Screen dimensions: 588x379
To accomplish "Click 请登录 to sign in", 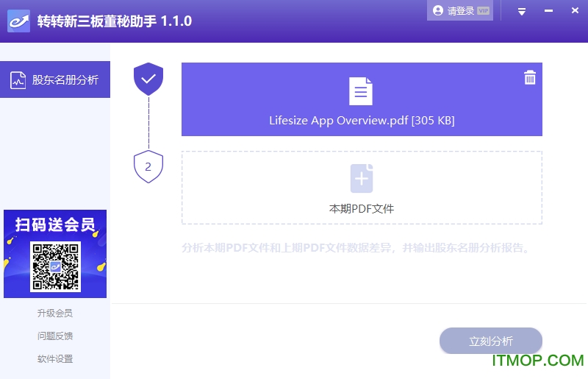I will click(x=461, y=10).
